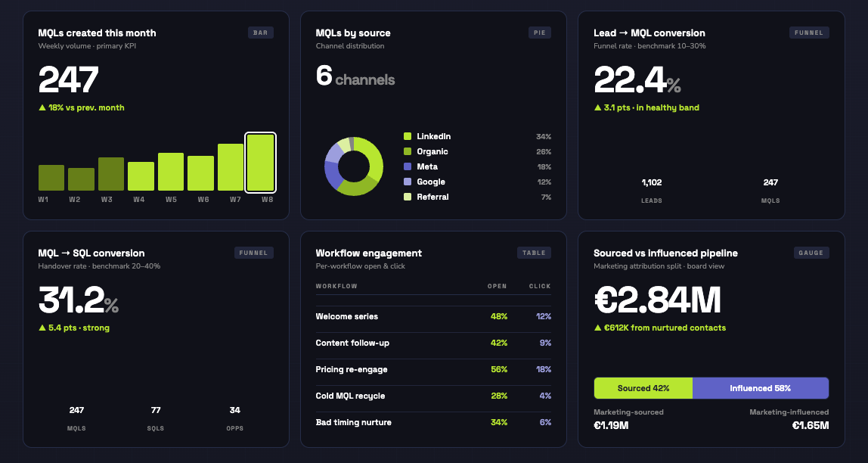
Task: Select the FUNNEL badge on Lead → MQL card
Action: [809, 33]
